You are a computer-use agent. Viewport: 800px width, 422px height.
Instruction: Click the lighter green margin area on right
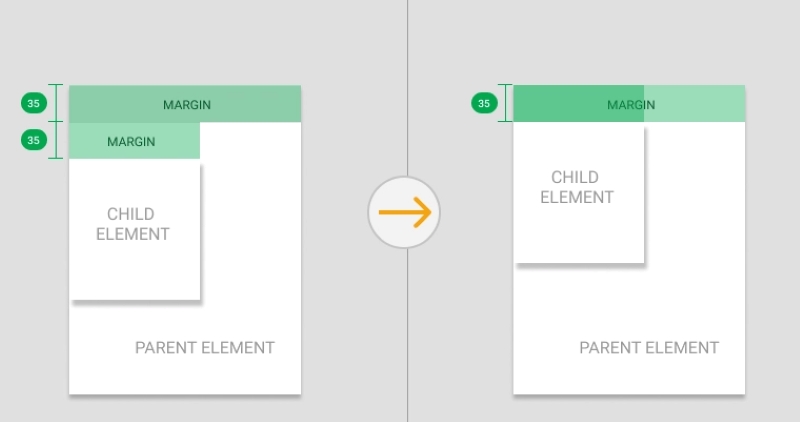pos(694,104)
